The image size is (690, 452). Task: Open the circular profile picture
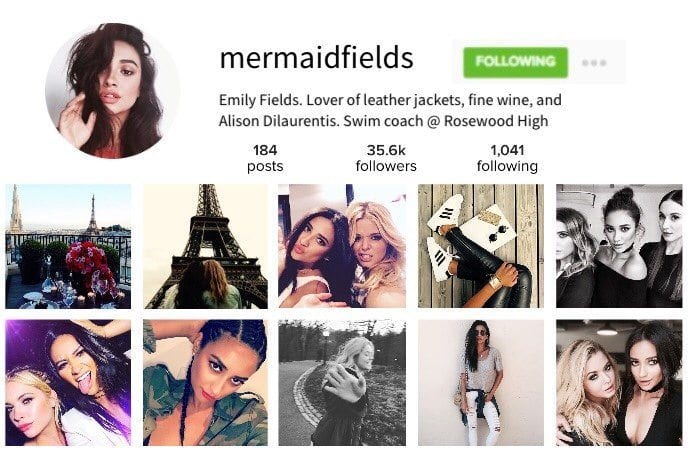[113, 90]
